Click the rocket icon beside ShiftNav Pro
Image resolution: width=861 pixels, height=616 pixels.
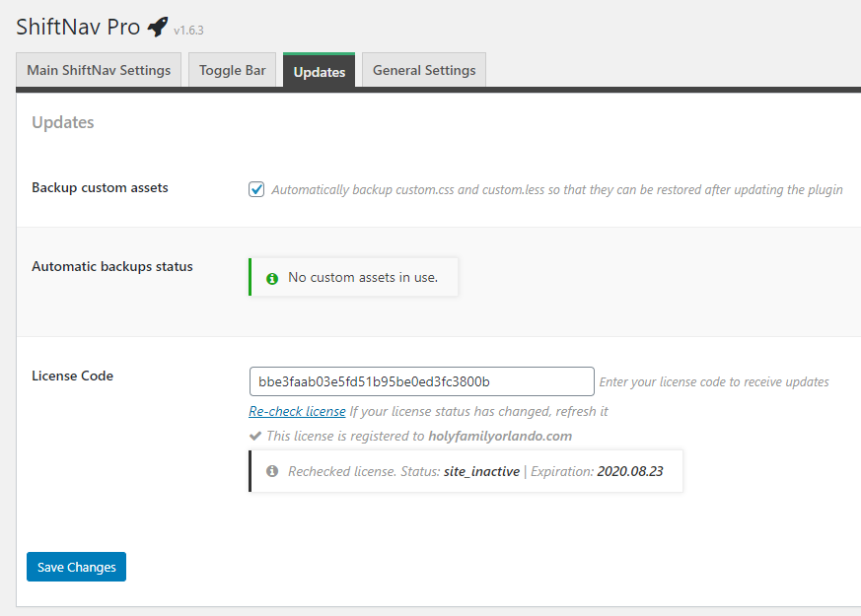(x=158, y=28)
